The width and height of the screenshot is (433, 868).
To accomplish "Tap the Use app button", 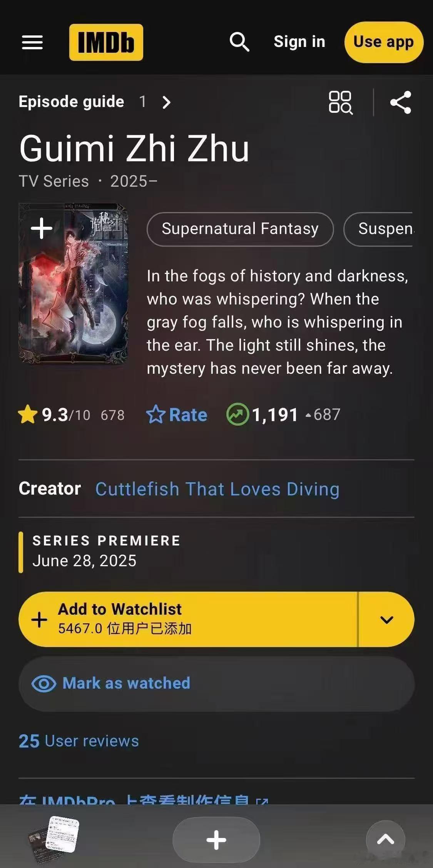I will 384,42.
